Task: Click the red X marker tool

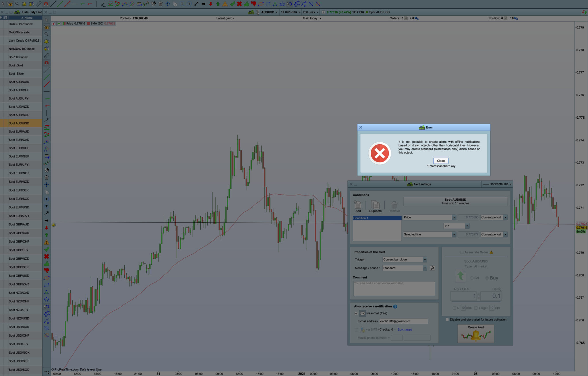Action: coord(47,256)
